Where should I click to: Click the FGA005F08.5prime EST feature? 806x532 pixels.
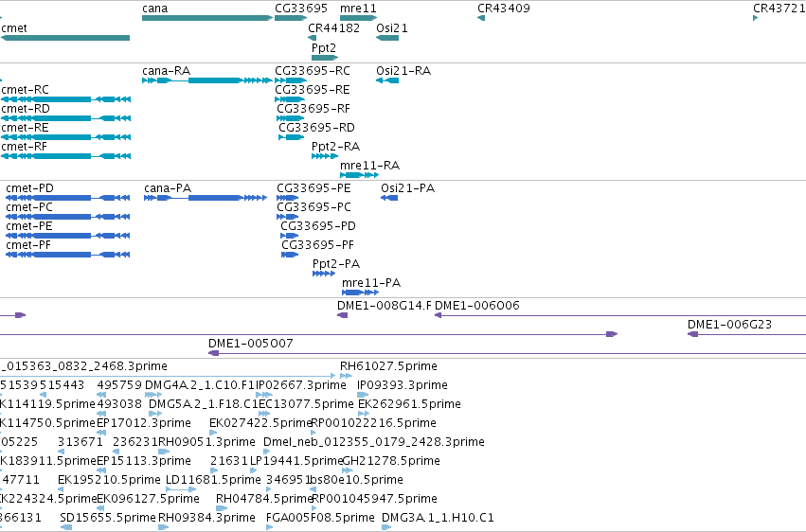tap(270, 527)
